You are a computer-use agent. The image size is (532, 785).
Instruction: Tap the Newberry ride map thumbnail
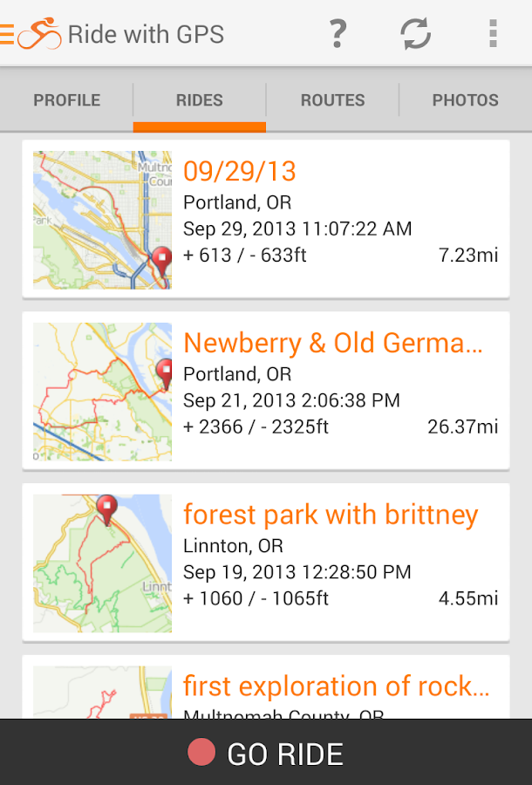(102, 391)
